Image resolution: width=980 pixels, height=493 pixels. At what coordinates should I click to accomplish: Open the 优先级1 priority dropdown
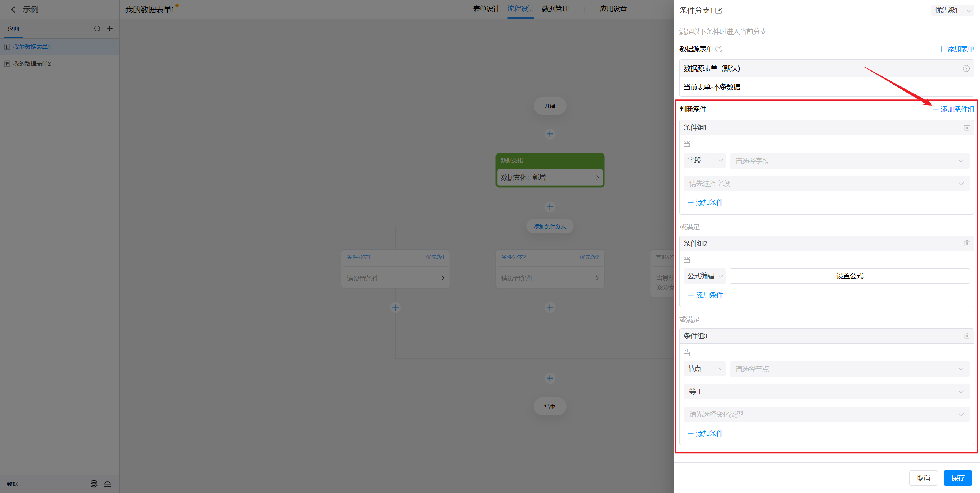tap(952, 10)
